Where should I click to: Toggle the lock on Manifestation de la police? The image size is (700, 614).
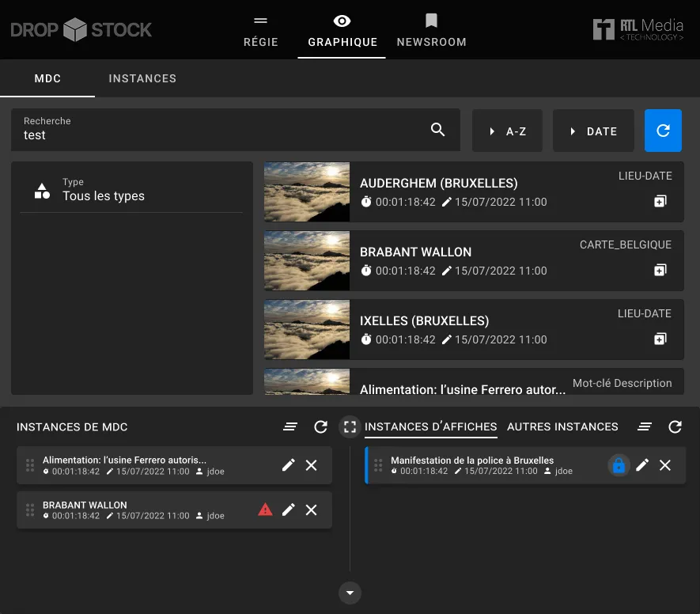pos(619,465)
